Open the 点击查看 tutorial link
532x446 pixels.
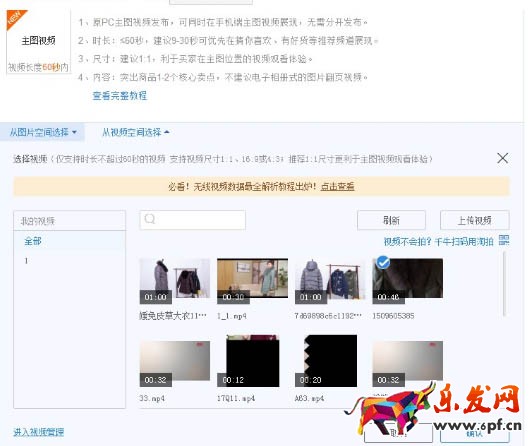tap(338, 187)
